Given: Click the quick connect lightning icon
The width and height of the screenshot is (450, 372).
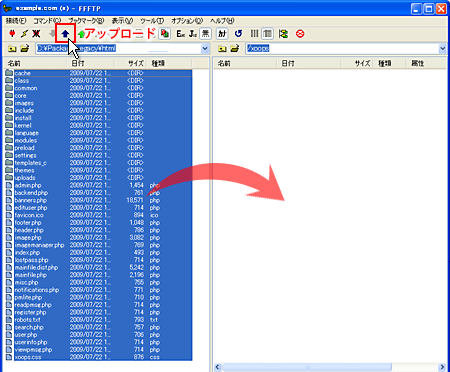Looking at the screenshot, I should click(24, 34).
